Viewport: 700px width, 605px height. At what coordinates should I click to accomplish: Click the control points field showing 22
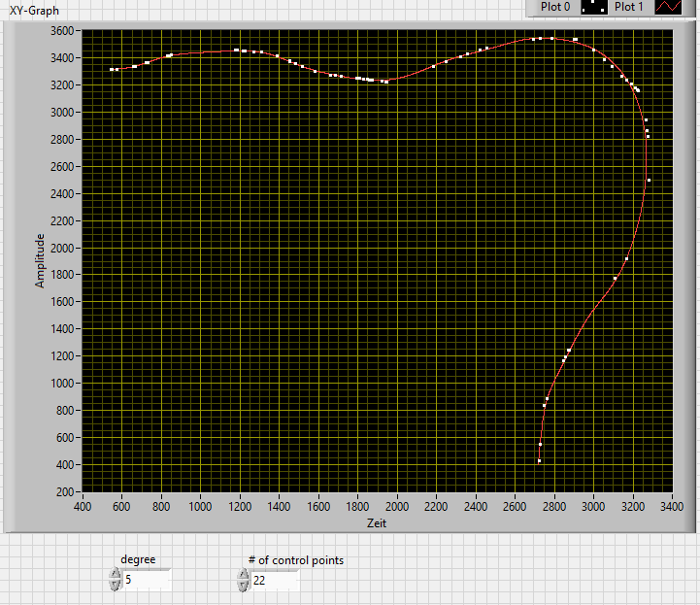(275, 581)
